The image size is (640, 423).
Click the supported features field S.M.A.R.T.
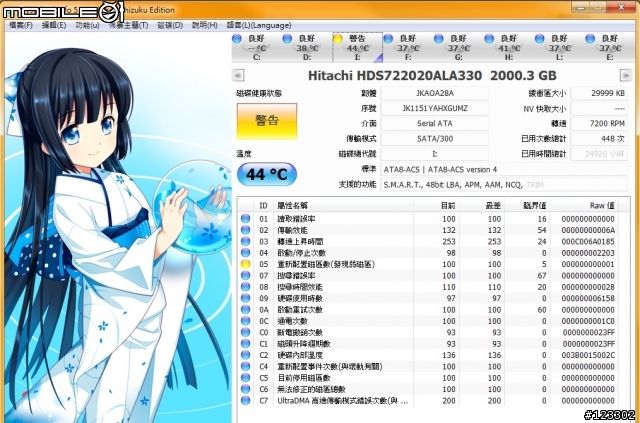click(x=504, y=185)
